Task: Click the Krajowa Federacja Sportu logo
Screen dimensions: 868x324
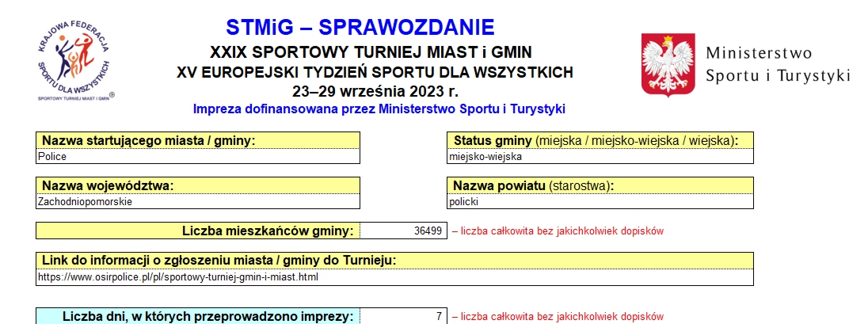Action: 76,60
